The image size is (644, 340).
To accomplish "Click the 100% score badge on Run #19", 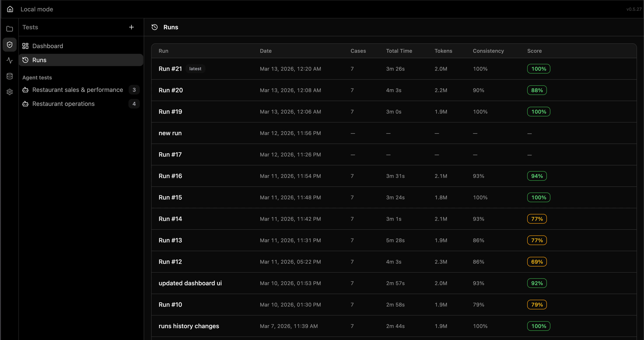I will tap(539, 112).
